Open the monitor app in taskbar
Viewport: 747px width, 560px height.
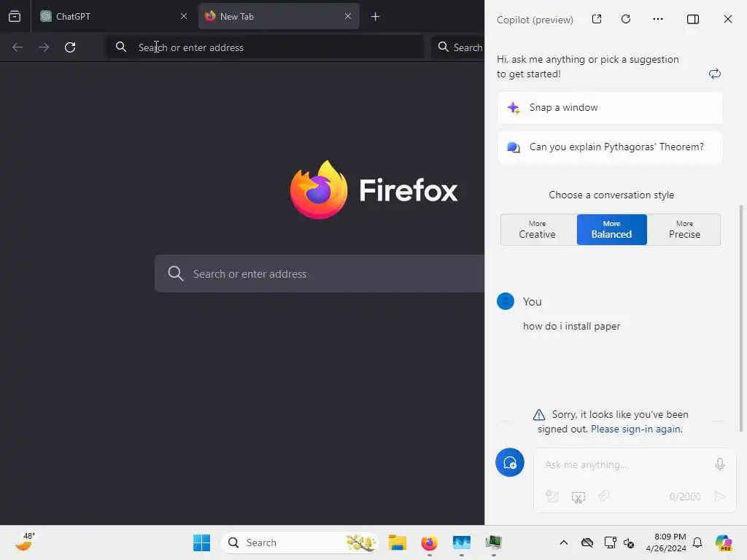pos(494,542)
